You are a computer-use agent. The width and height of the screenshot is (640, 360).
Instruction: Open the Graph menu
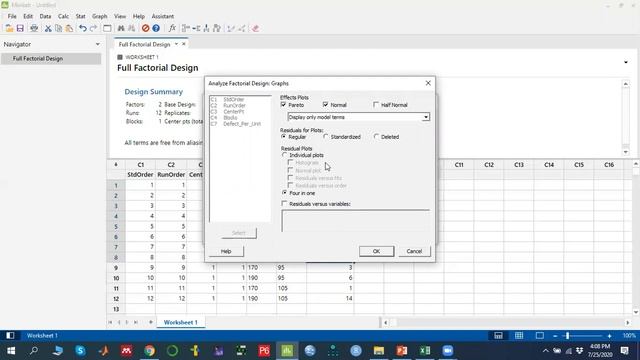[99, 16]
